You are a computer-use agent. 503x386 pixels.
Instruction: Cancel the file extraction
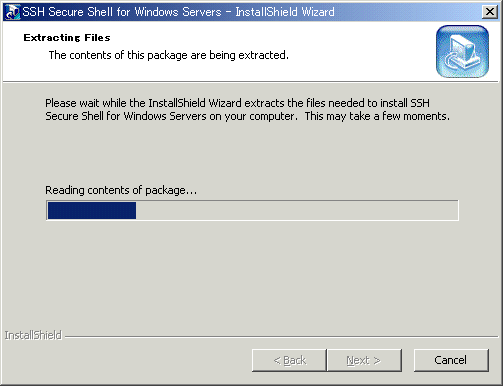pos(451,360)
